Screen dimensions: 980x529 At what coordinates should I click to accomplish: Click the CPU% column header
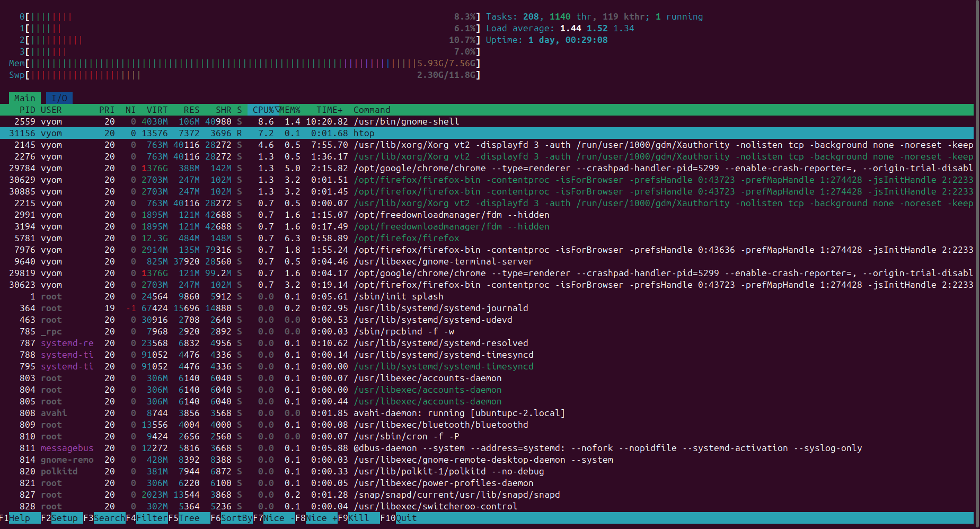click(x=263, y=110)
